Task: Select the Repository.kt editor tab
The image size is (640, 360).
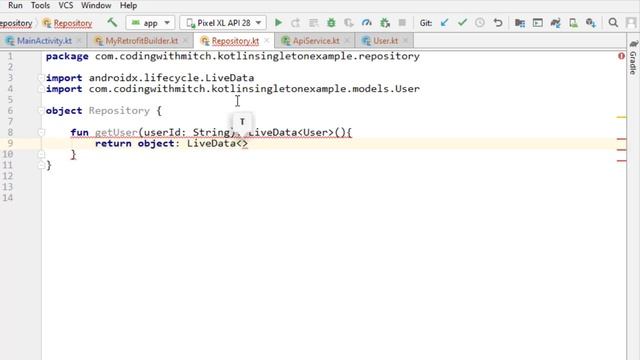Action: [235, 41]
